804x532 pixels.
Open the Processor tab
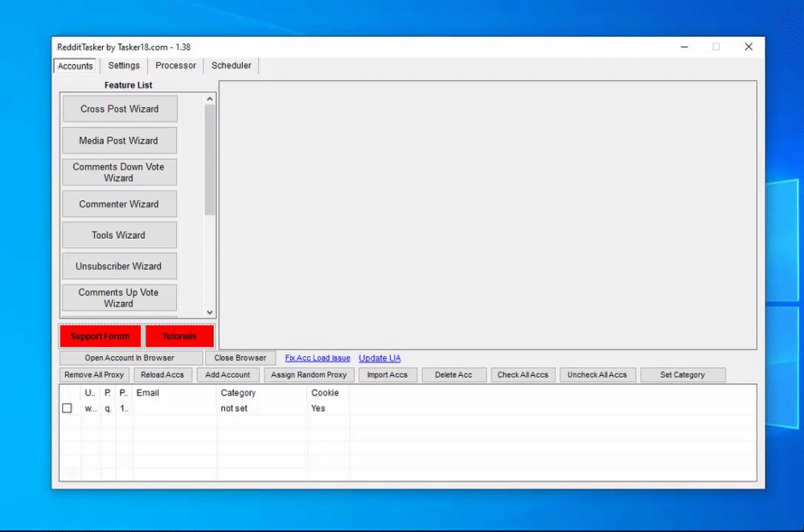175,66
